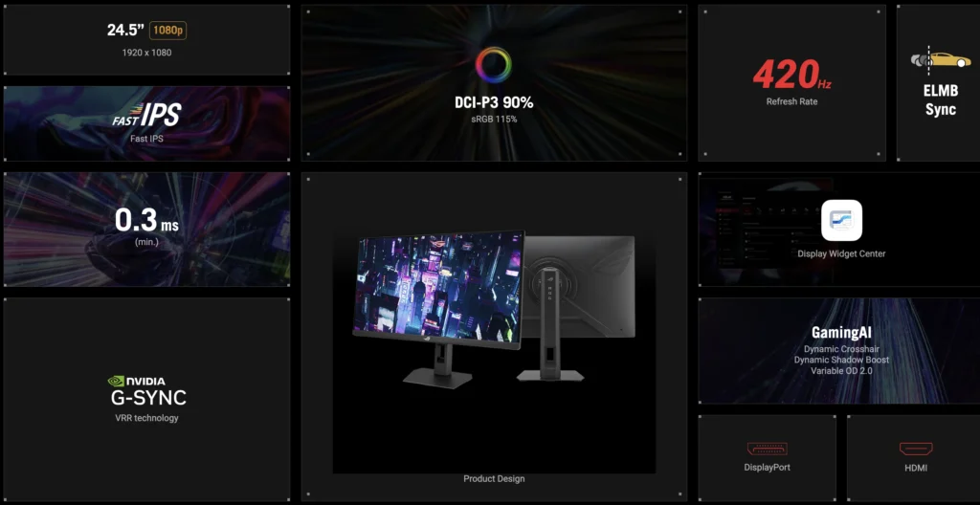Click the 'DisplayPort' label
Viewport: 980px width, 505px height.
click(767, 468)
